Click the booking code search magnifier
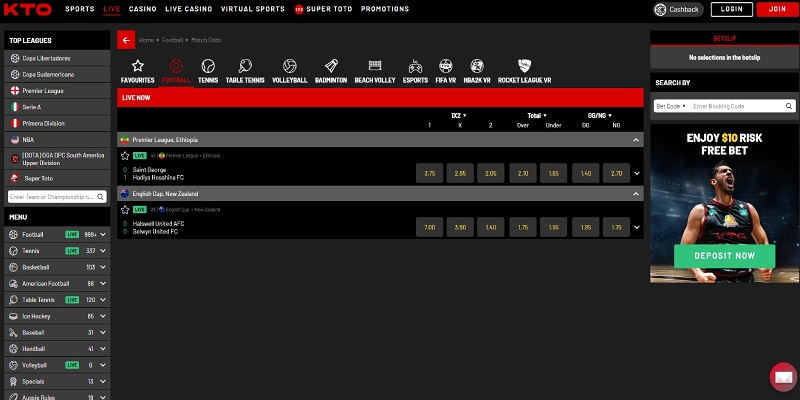 (789, 106)
